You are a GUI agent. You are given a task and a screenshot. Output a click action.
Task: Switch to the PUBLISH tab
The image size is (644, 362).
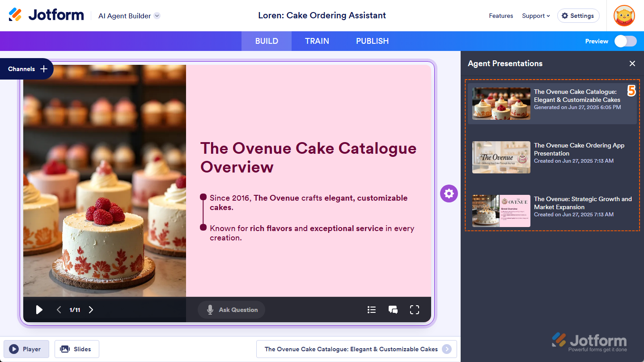pos(372,41)
